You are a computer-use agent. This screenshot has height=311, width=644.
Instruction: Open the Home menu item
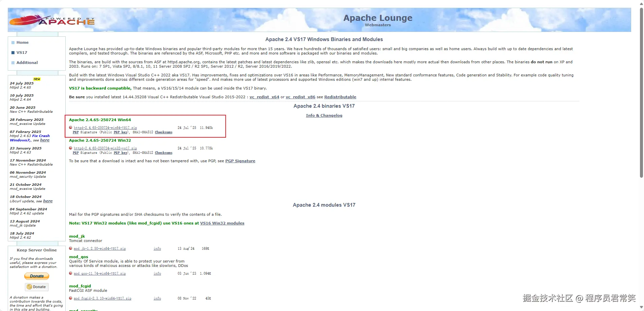(23, 42)
